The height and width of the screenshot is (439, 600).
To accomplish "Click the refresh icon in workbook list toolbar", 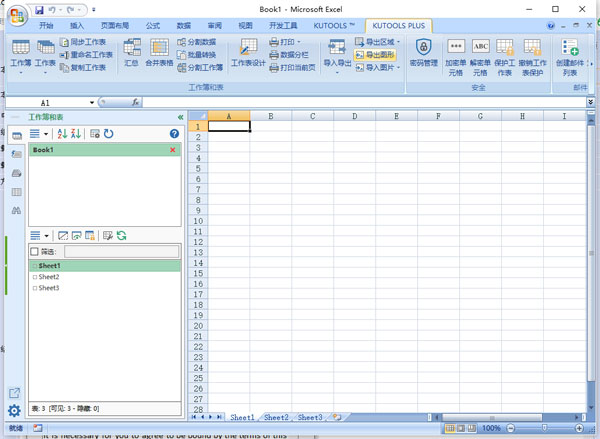I will pyautogui.click(x=108, y=133).
